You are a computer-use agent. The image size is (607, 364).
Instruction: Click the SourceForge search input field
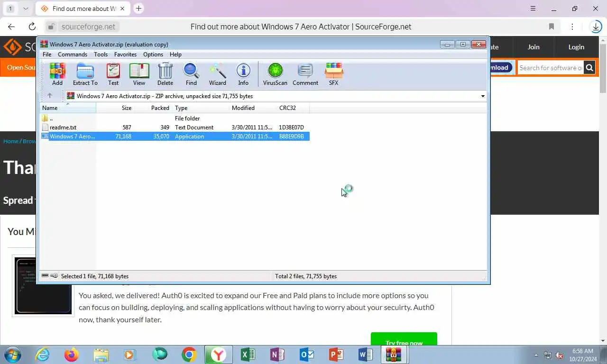pyautogui.click(x=550, y=68)
